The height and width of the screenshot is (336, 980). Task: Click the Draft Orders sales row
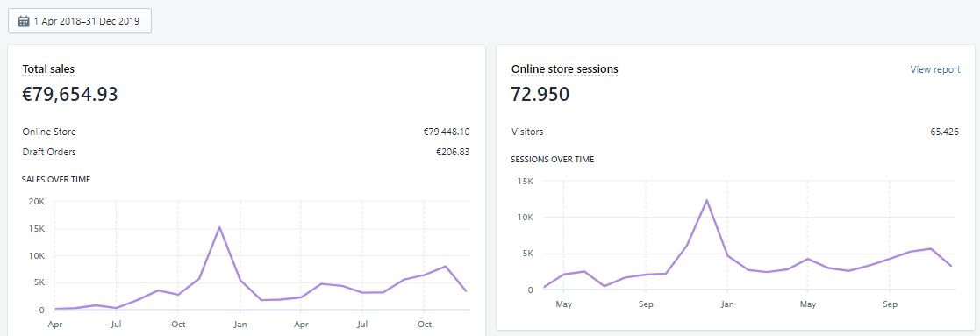[247, 152]
